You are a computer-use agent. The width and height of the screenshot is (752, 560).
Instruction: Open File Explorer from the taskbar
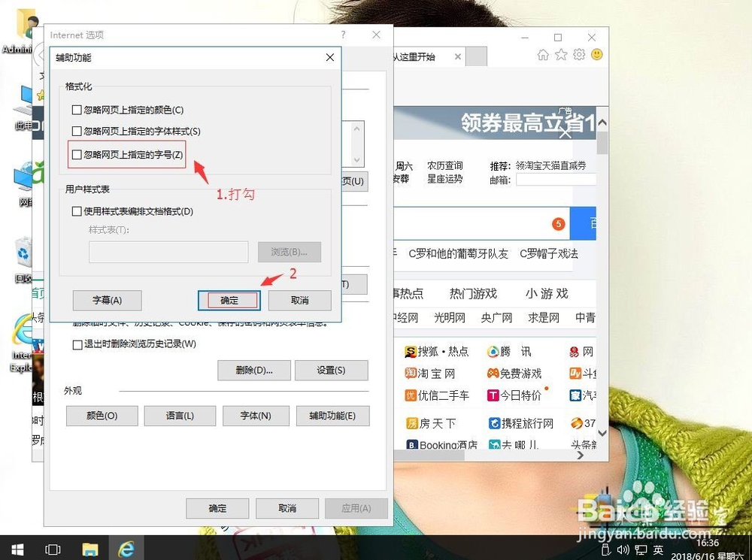click(x=89, y=549)
